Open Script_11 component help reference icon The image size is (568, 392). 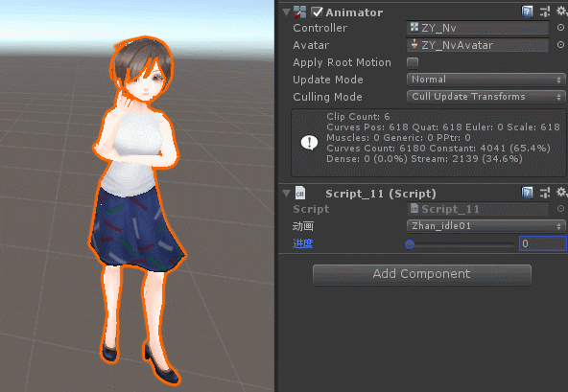(x=527, y=193)
